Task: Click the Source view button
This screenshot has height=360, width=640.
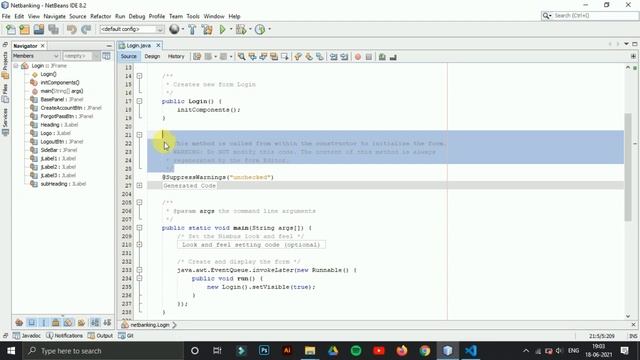Action: [x=129, y=56]
